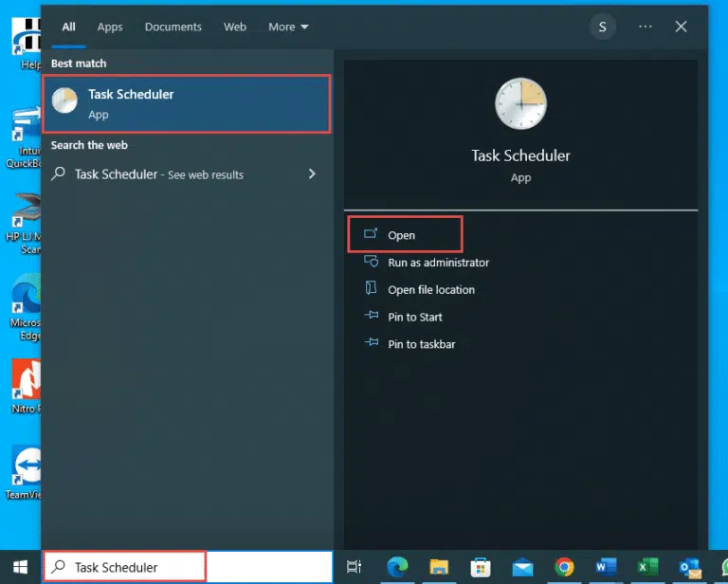Click the Open file location folder icon
728x584 pixels.
(371, 288)
